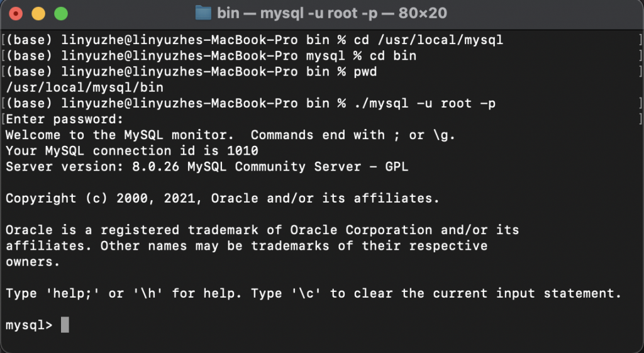
Task: Click the connection id number 1010
Action: (242, 151)
